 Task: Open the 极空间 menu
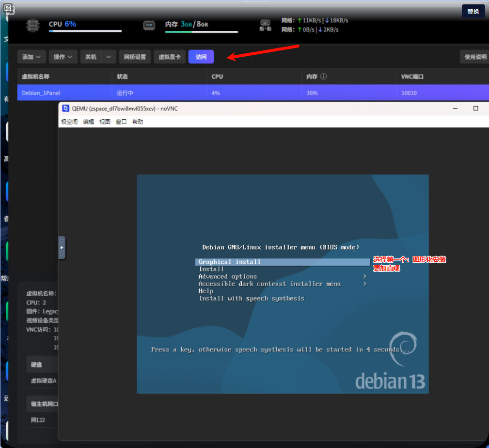click(69, 122)
